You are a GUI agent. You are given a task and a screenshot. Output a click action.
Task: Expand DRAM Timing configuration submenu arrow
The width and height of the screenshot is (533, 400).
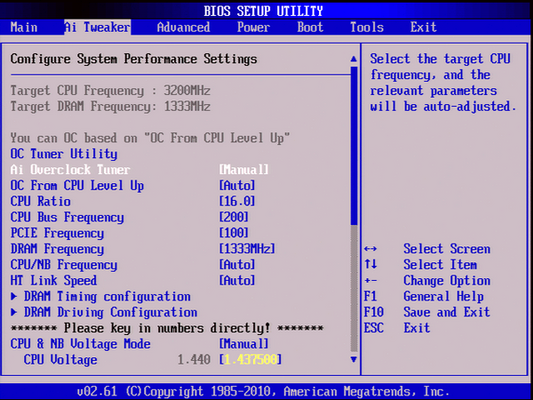pos(14,296)
